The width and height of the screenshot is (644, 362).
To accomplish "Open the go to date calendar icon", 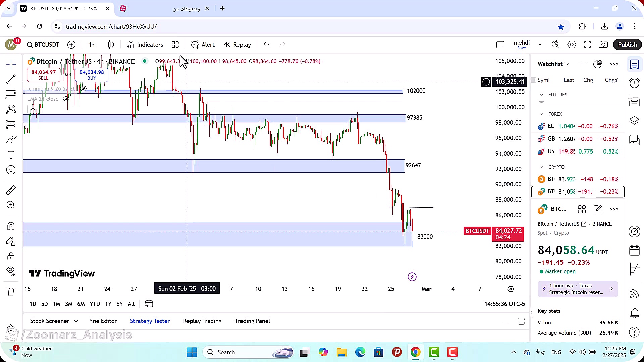I will pyautogui.click(x=149, y=304).
